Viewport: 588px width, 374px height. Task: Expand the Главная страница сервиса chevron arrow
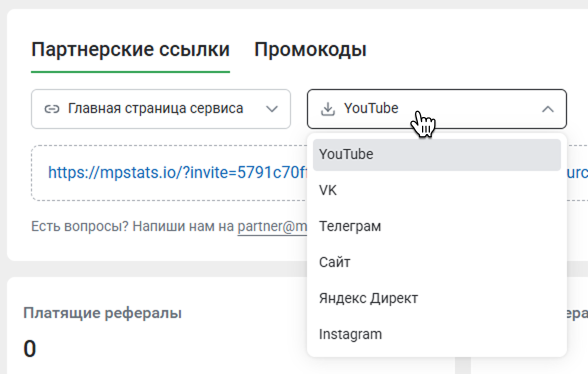(271, 109)
